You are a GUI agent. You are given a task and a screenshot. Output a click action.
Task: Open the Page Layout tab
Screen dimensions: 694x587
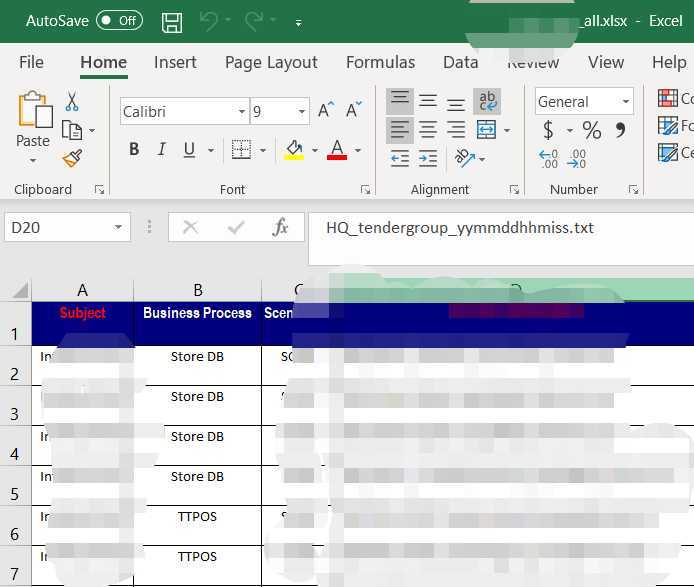(271, 62)
